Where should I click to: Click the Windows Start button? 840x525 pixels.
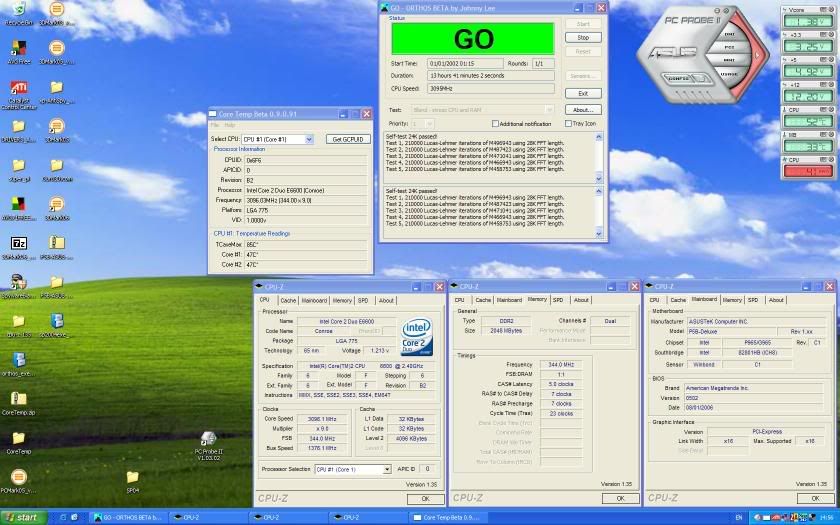pos(22,517)
